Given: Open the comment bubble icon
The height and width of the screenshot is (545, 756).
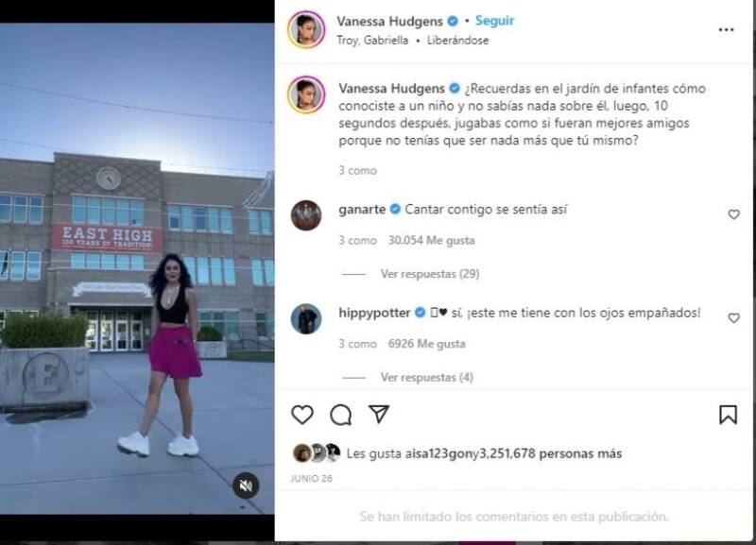Looking at the screenshot, I should (341, 415).
